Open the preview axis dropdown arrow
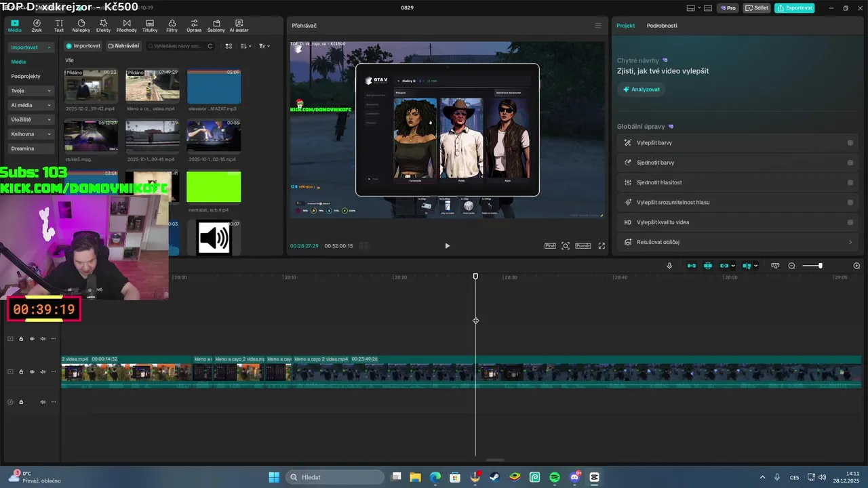This screenshot has height=488, width=868. tap(755, 266)
